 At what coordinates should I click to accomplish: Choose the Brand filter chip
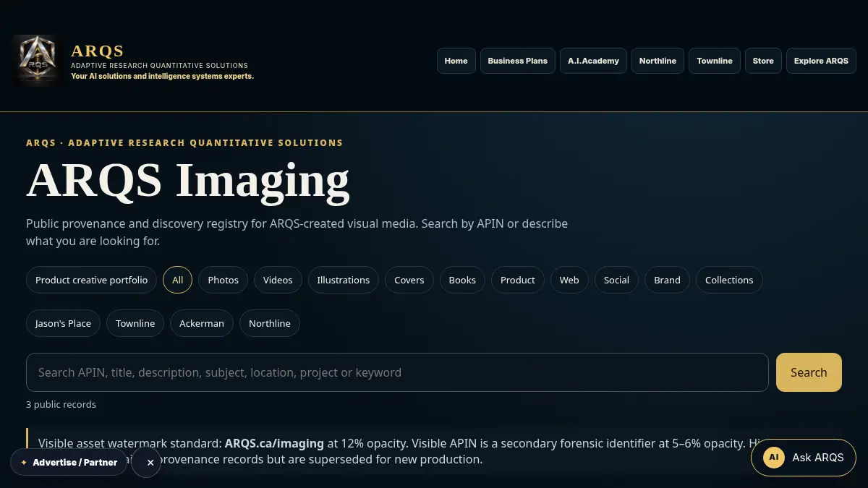pos(667,280)
